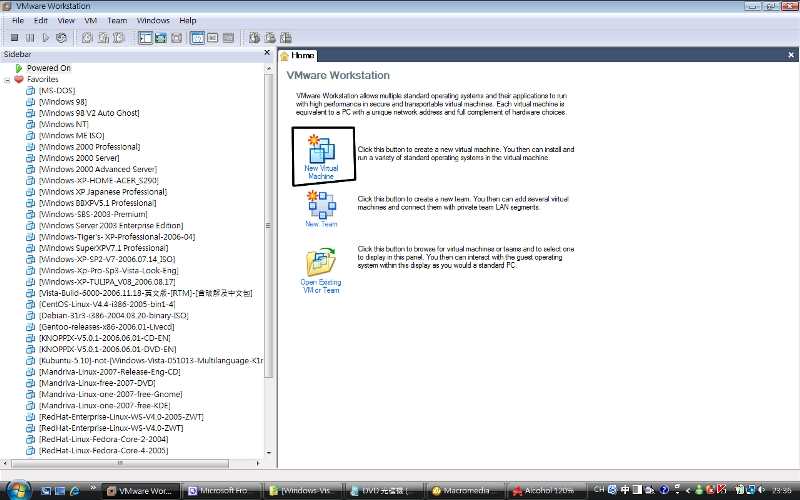Click the Take Snapshot toolbar icon
Image resolution: width=800 pixels, height=500 pixels.
(88, 38)
